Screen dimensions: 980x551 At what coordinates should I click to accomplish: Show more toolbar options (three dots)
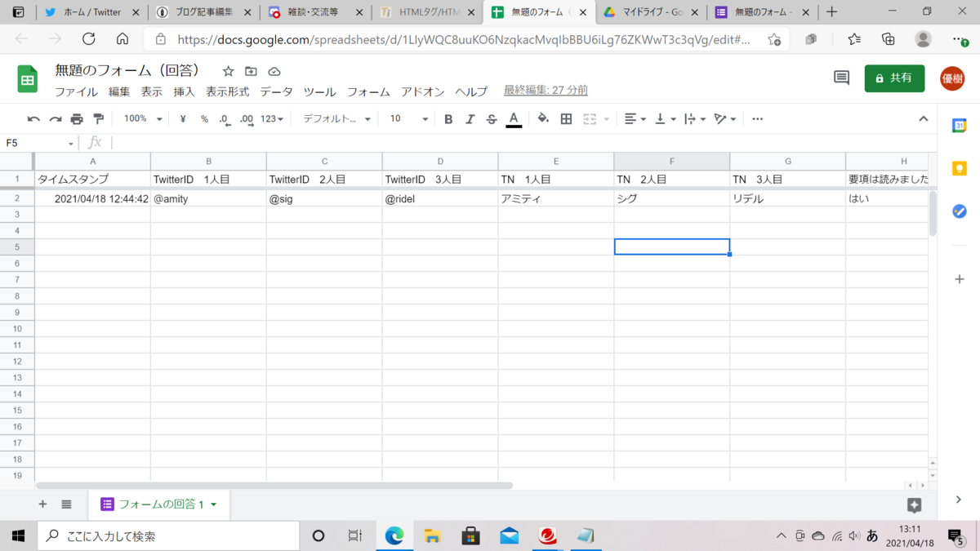(x=758, y=119)
